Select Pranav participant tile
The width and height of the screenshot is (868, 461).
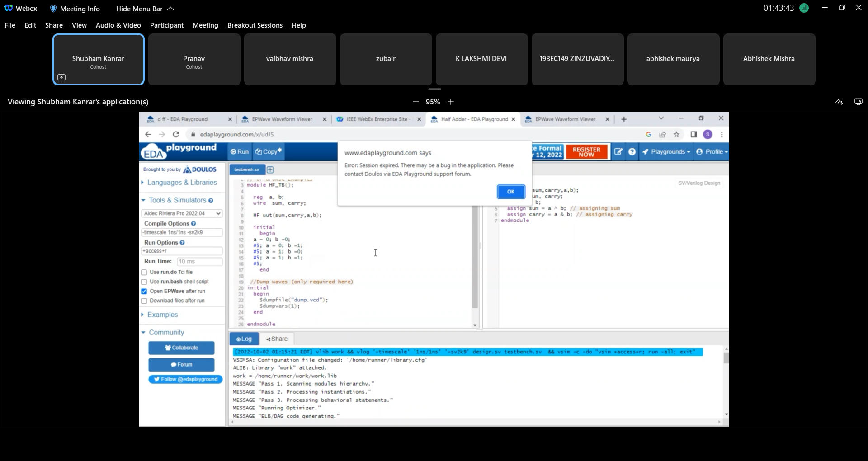[194, 60]
